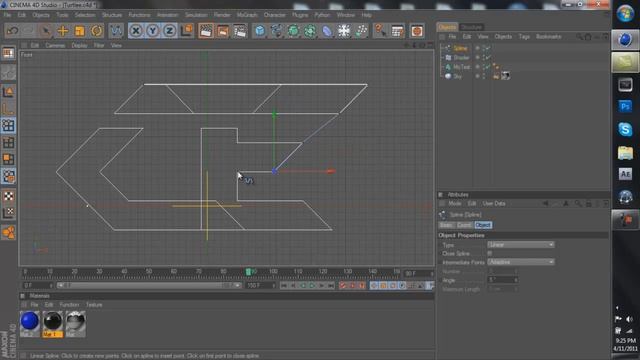Image resolution: width=640 pixels, height=360 pixels.
Task: Render the active view clapperboard icon
Action: coord(206,31)
